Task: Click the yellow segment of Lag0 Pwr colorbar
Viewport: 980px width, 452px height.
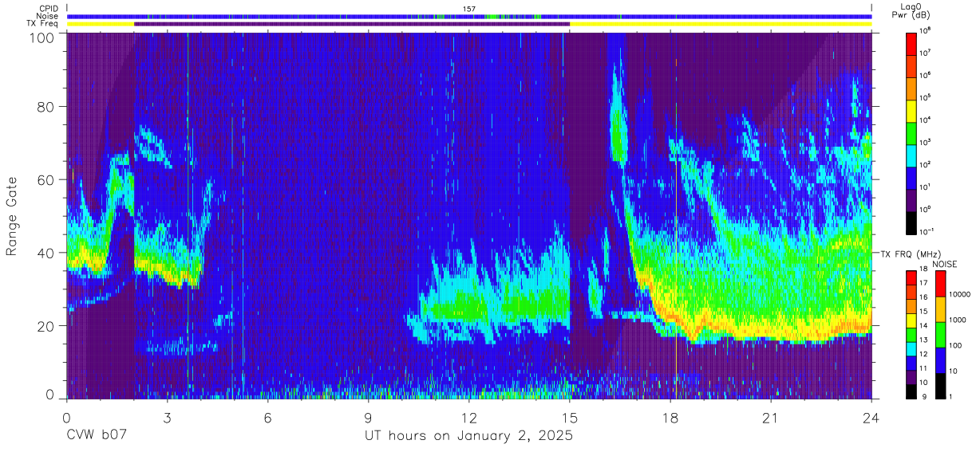Action: click(x=911, y=110)
